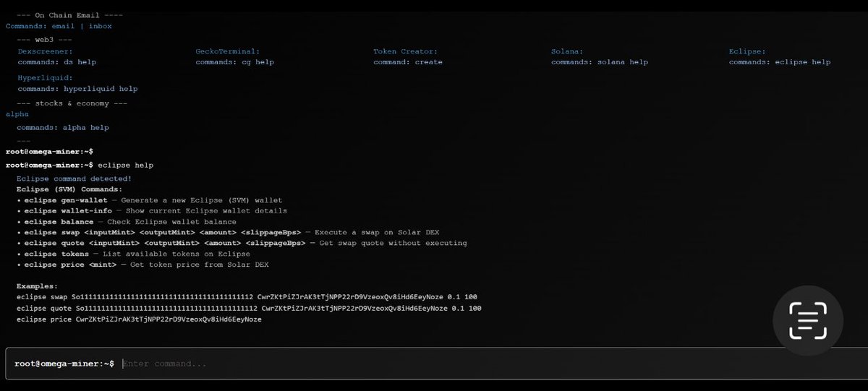868x391 pixels.
Task: Click 'commands: cg help' text
Action: point(234,62)
